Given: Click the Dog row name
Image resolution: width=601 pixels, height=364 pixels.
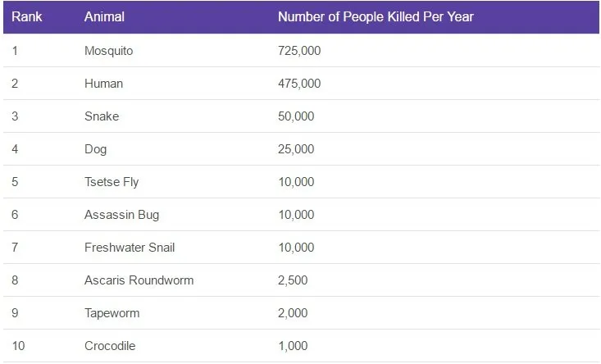Looking at the screenshot, I should point(95,149).
